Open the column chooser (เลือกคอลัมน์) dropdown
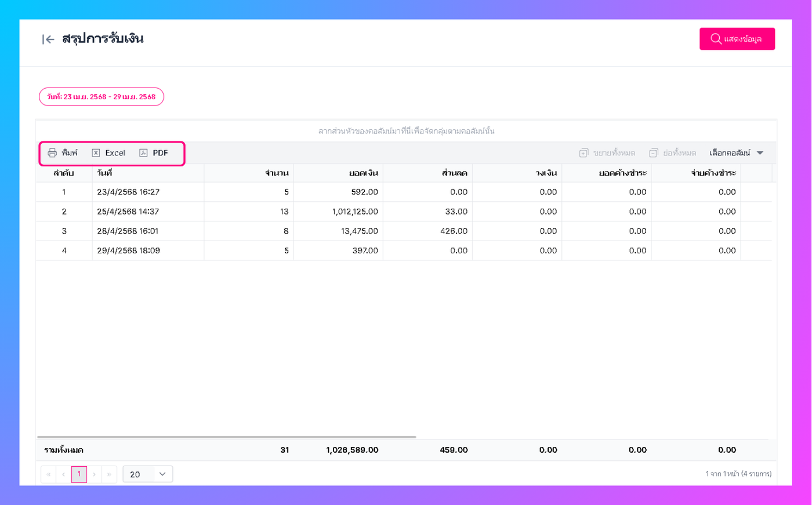The height and width of the screenshot is (505, 812). pos(736,153)
